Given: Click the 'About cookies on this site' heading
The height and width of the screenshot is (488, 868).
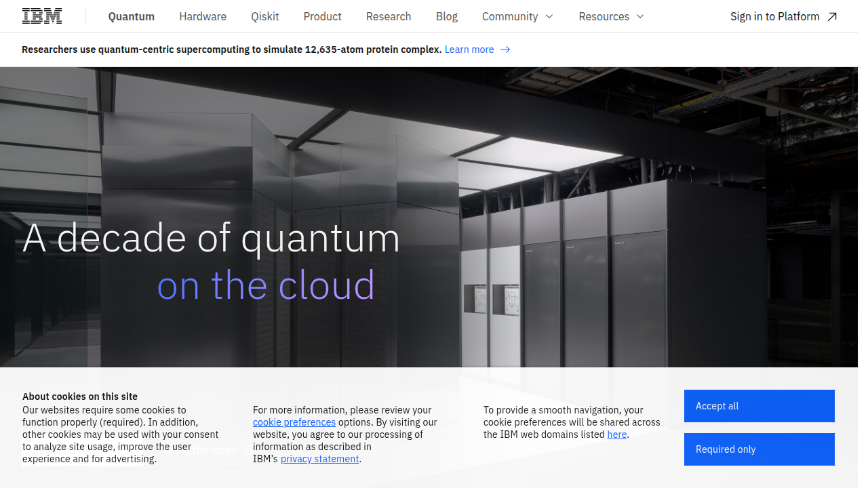Looking at the screenshot, I should (x=80, y=396).
